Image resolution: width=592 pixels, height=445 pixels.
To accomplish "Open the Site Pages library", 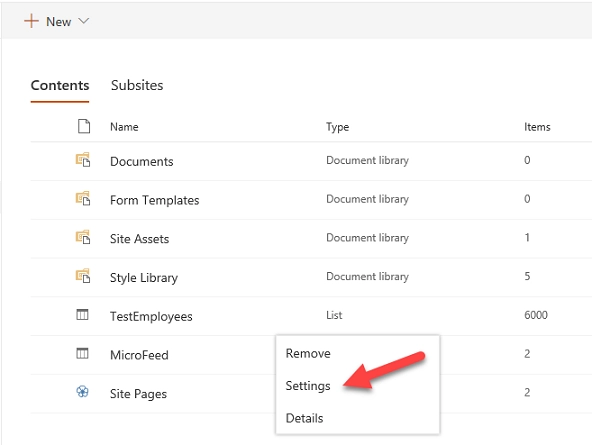I will tap(138, 394).
